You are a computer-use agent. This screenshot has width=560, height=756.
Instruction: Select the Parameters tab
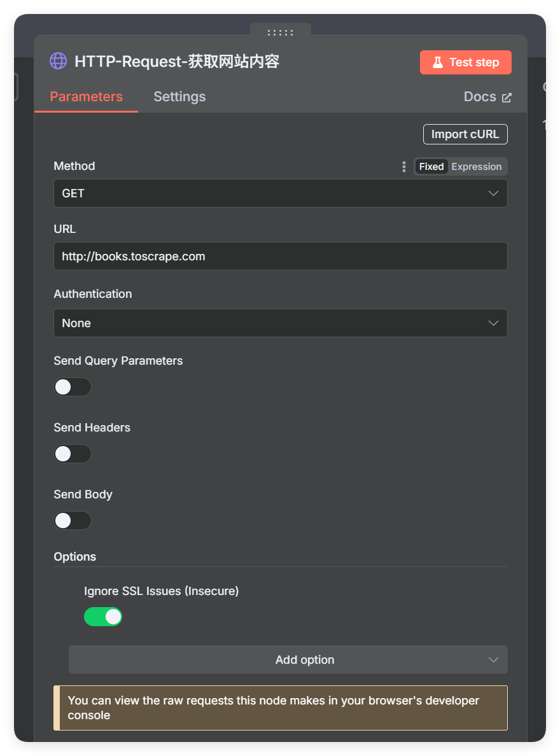pos(87,97)
